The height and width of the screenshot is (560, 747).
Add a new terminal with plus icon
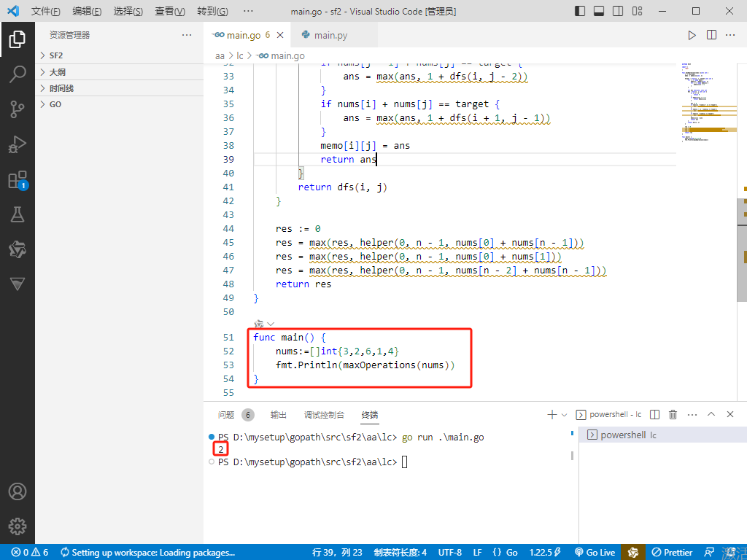coord(551,415)
